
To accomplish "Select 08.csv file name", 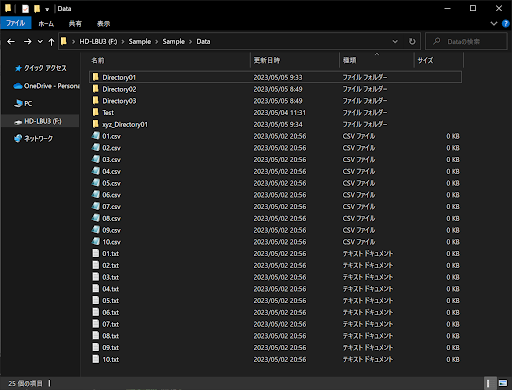I will point(111,218).
